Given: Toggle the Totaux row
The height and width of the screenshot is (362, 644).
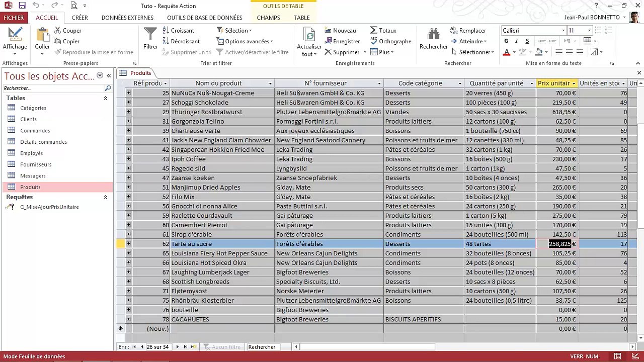Looking at the screenshot, I should click(383, 30).
